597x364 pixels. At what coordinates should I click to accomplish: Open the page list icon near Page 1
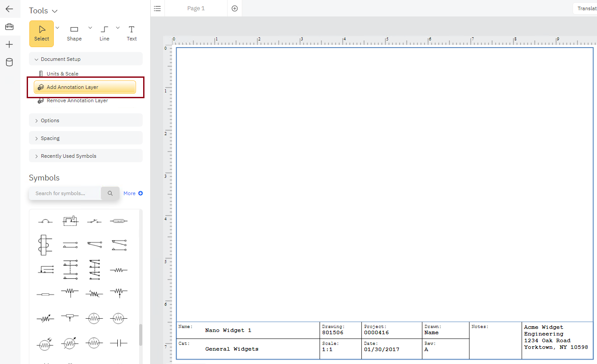pos(157,8)
